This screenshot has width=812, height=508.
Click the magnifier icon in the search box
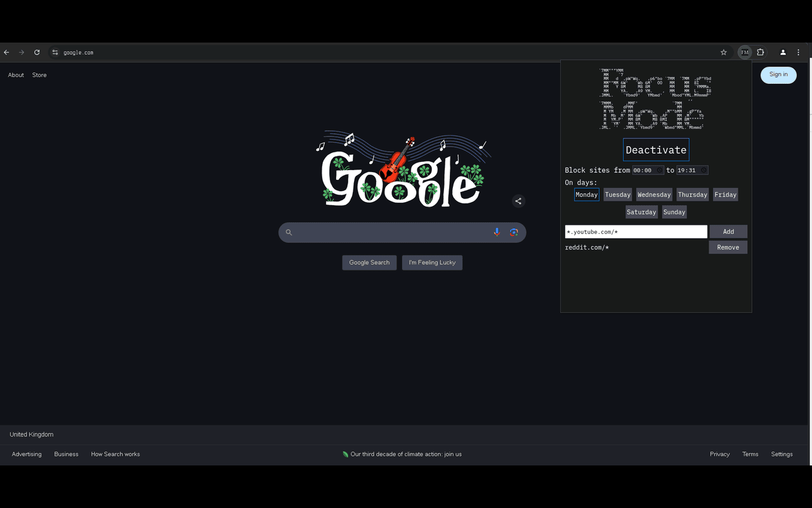pyautogui.click(x=289, y=232)
